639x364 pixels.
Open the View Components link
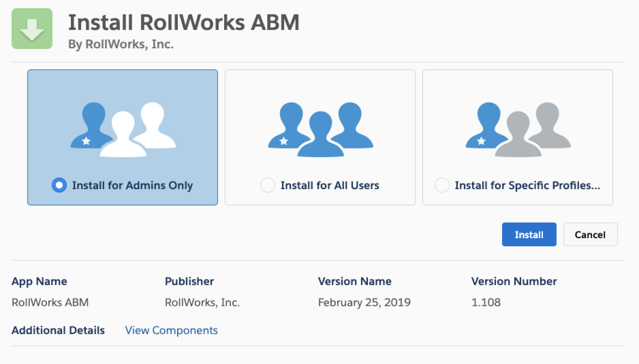click(x=171, y=330)
